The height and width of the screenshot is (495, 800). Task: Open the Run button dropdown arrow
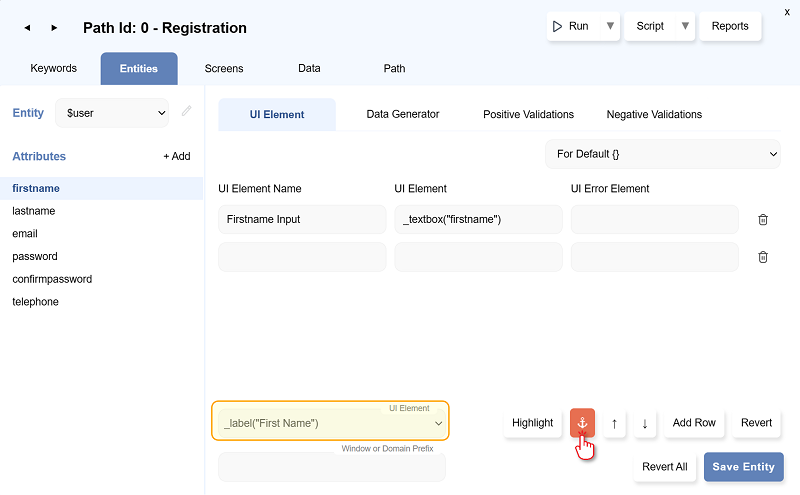[610, 26]
